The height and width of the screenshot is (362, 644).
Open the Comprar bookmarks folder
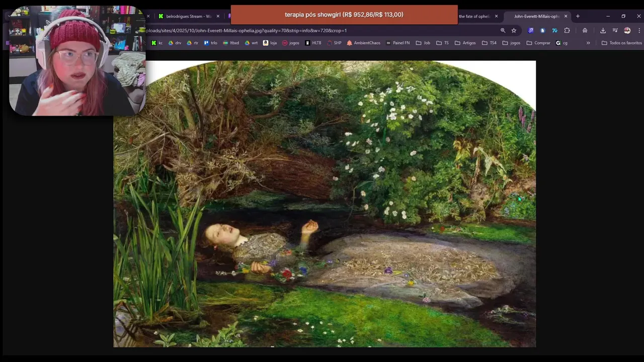[538, 43]
